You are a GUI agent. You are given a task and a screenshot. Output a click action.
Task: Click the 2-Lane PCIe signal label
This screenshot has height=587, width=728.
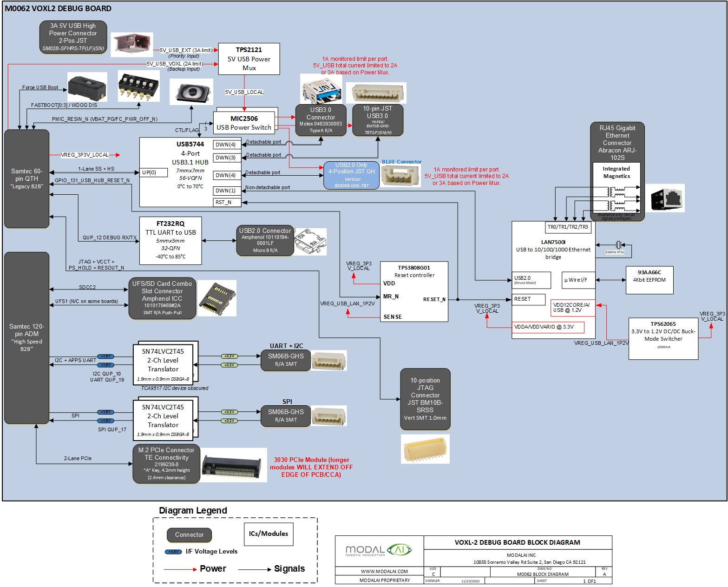point(78,458)
